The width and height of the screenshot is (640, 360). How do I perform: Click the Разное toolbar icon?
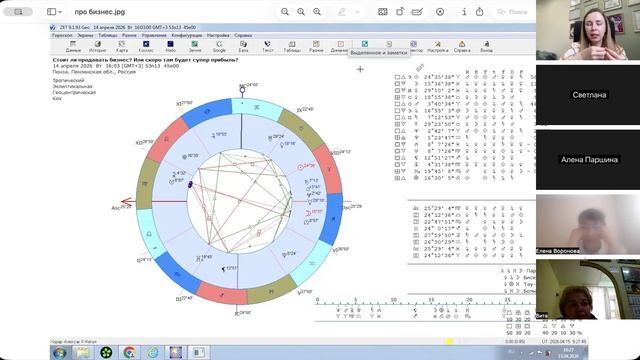[x=316, y=46]
